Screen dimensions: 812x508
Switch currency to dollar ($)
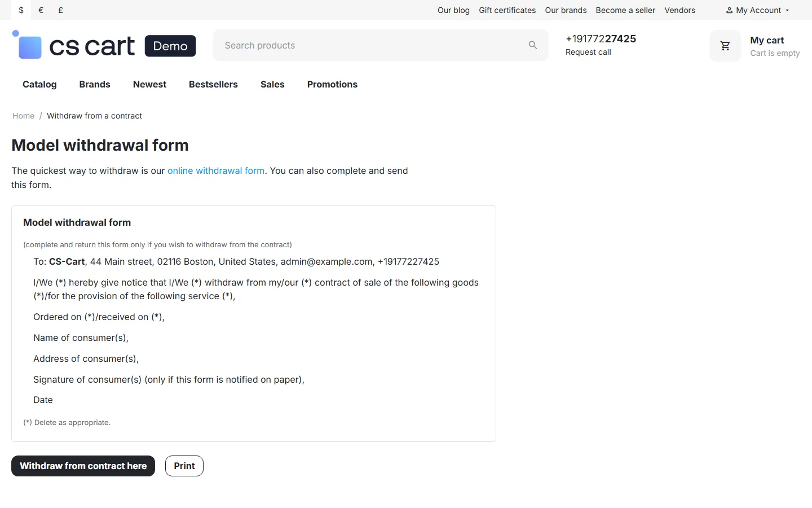(x=21, y=10)
